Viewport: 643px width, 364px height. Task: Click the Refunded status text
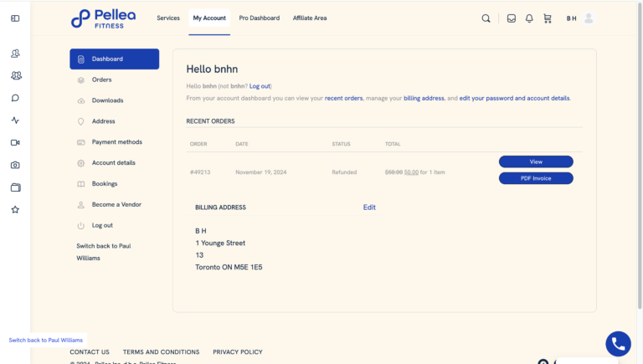click(344, 172)
